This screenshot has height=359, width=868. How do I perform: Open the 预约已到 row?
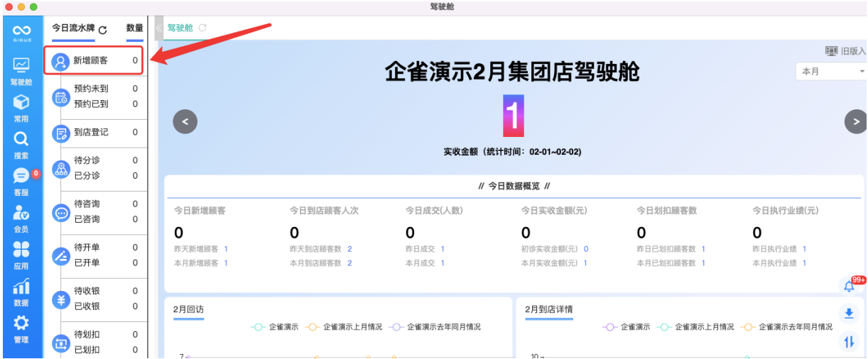click(x=105, y=104)
